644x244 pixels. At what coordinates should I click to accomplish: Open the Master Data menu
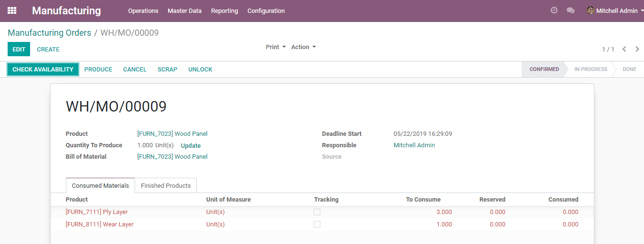point(185,10)
